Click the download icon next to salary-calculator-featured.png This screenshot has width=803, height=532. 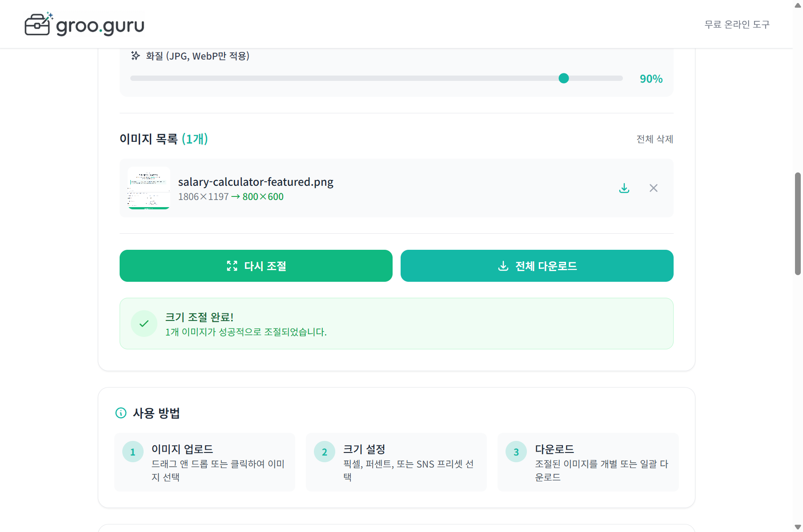[624, 188]
